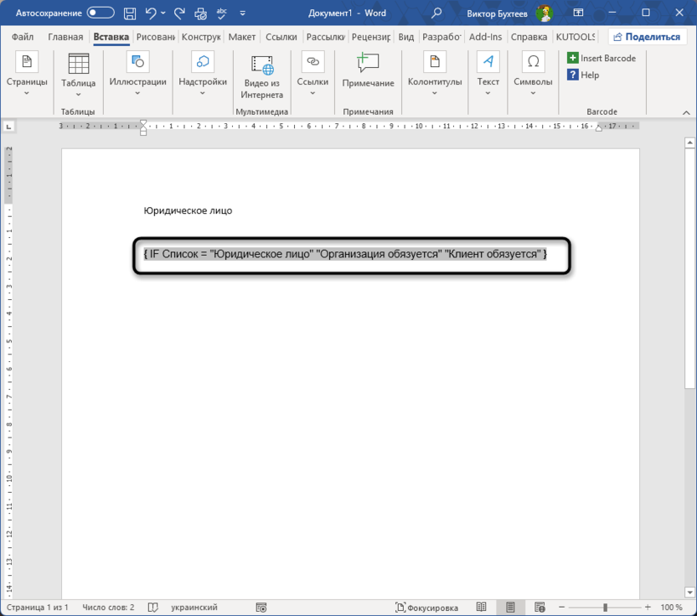Undo the last action
Screen dimensions: 697x616
[148, 13]
